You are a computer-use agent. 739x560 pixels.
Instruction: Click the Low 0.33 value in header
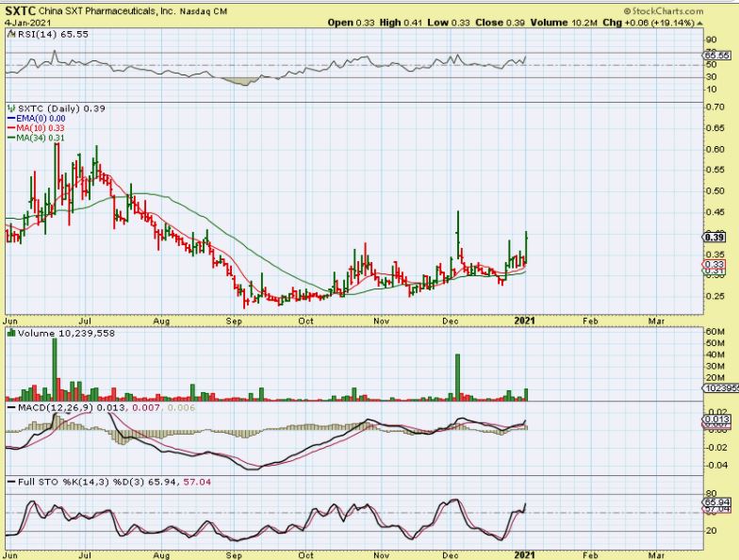[x=449, y=23]
